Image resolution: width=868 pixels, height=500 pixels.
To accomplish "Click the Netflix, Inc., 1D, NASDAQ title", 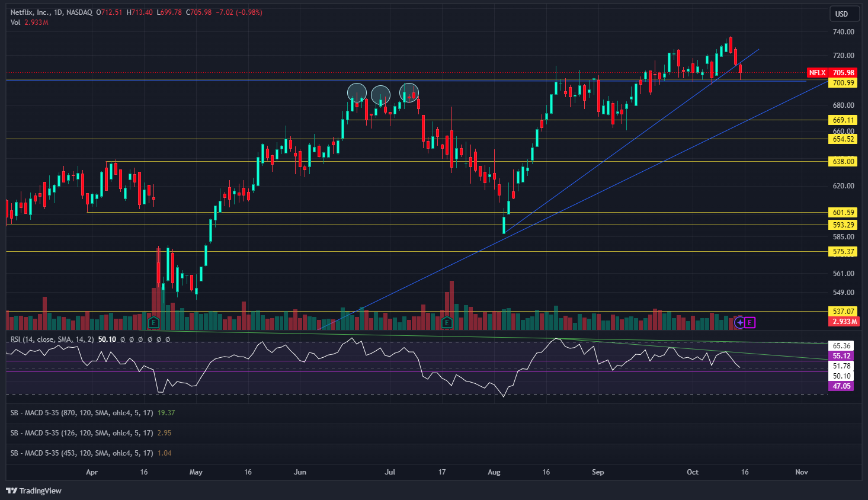I will (52, 12).
